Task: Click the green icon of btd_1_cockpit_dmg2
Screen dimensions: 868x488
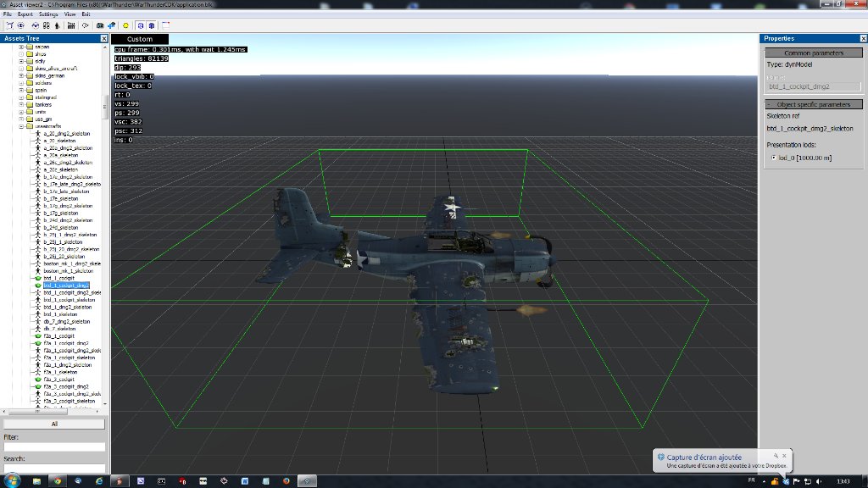Action: (37, 286)
